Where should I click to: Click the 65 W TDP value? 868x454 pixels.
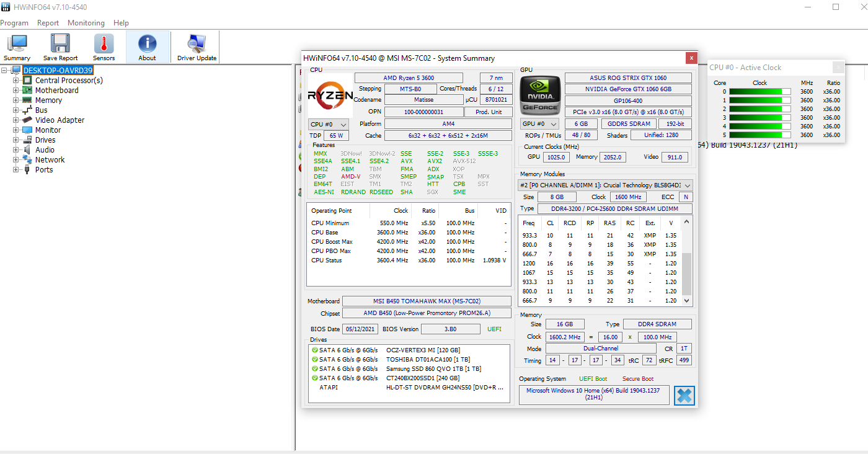tap(336, 136)
